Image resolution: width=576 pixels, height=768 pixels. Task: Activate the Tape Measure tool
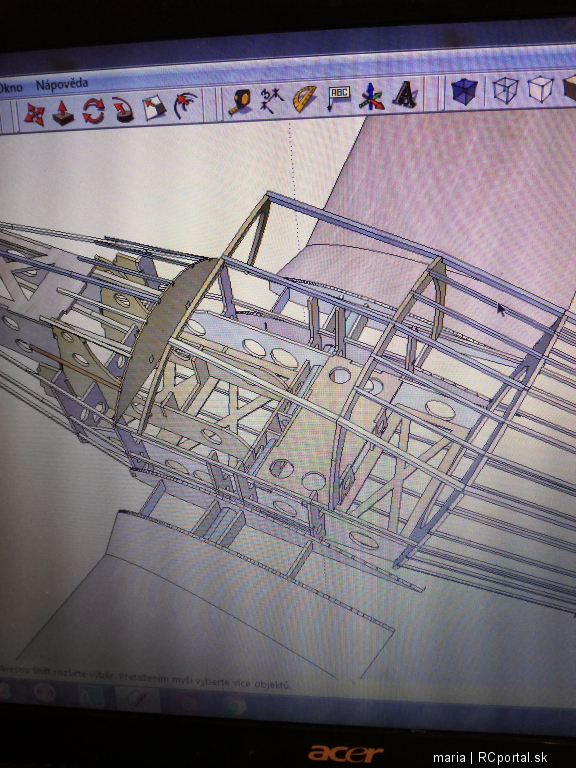pyautogui.click(x=240, y=101)
